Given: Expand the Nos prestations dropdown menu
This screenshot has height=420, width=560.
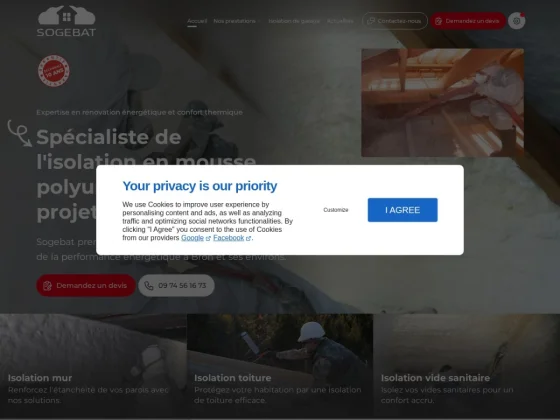Looking at the screenshot, I should click(x=237, y=21).
